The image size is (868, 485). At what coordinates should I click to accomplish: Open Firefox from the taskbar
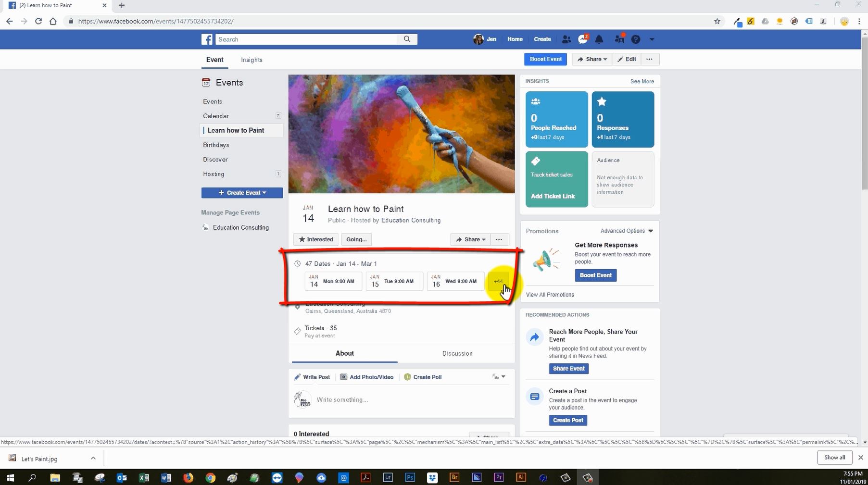[x=188, y=477]
